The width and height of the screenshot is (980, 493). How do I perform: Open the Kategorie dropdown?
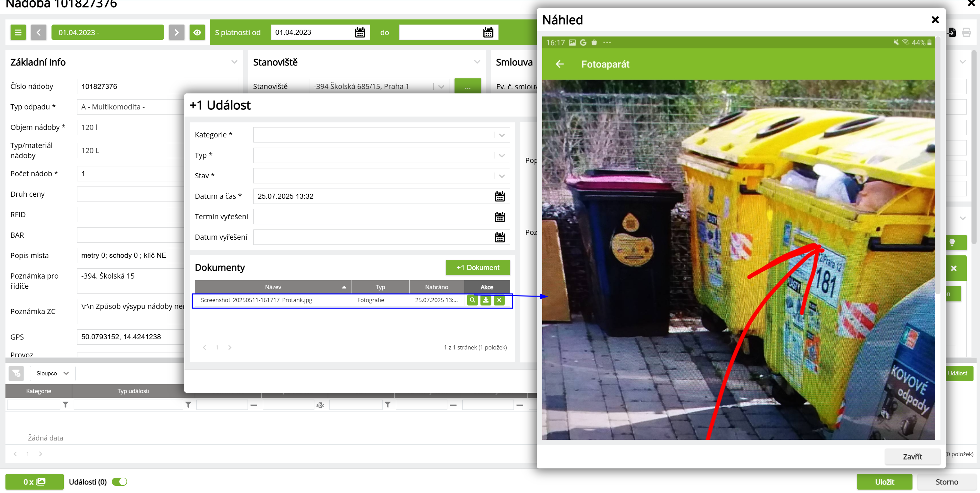(x=501, y=135)
